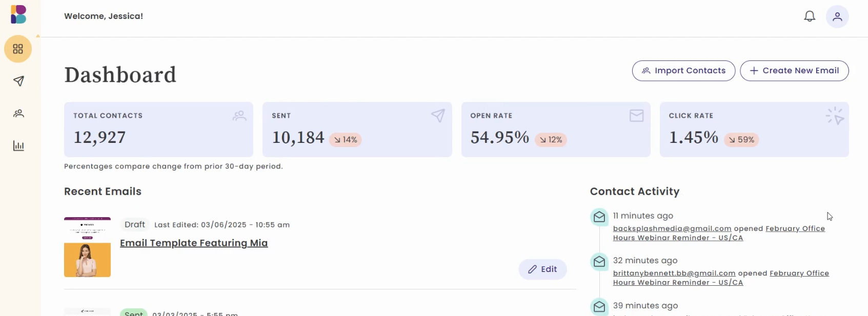Open notifications bell icon
Image resolution: width=868 pixels, height=316 pixels.
click(809, 16)
